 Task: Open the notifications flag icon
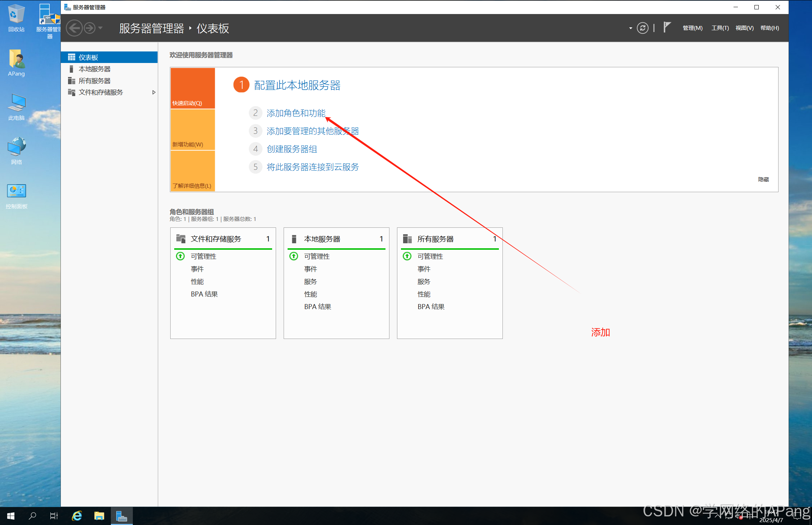667,27
